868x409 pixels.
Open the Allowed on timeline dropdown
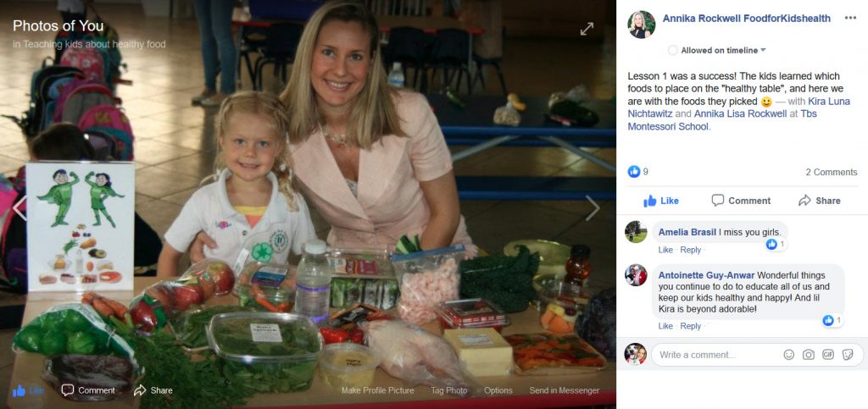coord(717,50)
